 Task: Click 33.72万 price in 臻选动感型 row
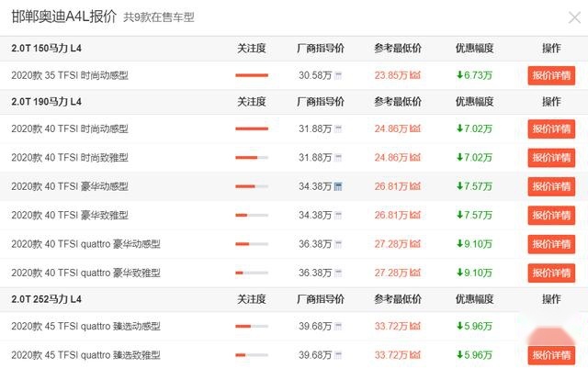coord(391,326)
